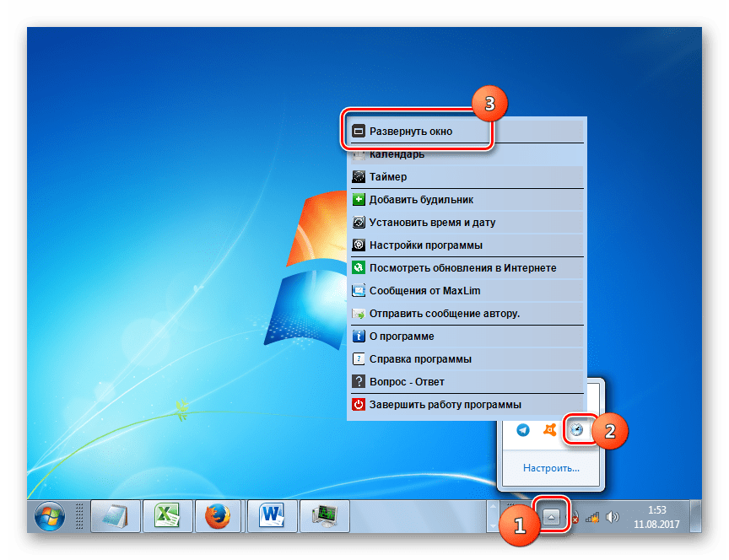Click the blue info icon beside "О программе"
Screen dimensions: 729x560
pyautogui.click(x=359, y=337)
